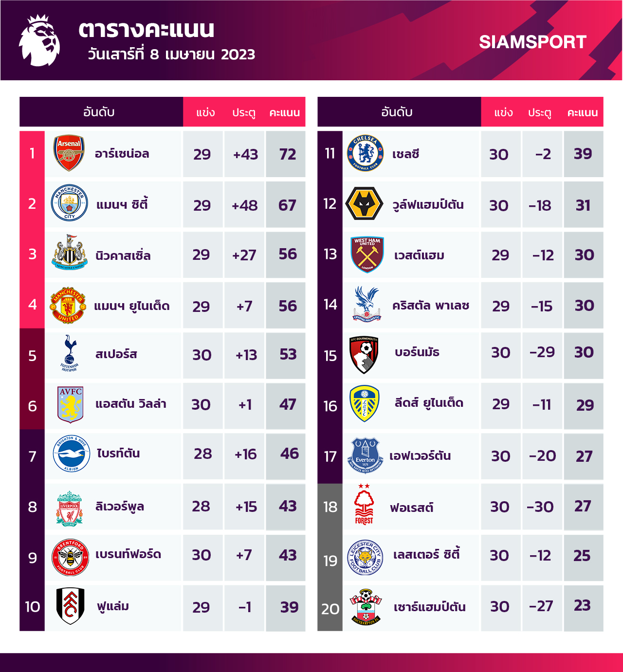Click the Premier League lion logo

[39, 40]
